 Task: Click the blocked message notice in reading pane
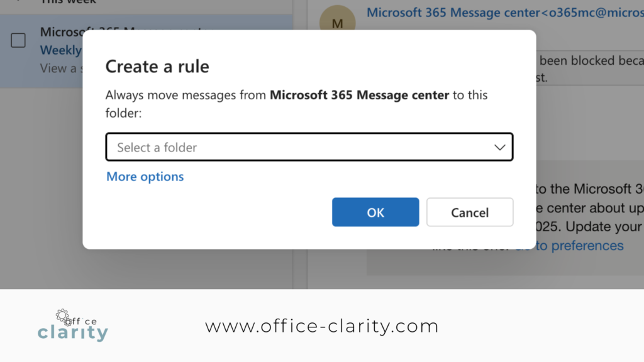591,61
